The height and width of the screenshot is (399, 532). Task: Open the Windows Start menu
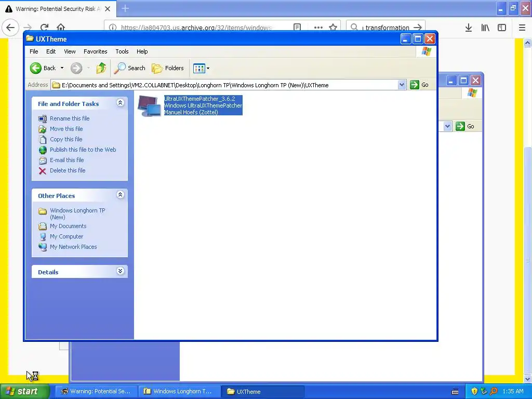[x=25, y=392]
